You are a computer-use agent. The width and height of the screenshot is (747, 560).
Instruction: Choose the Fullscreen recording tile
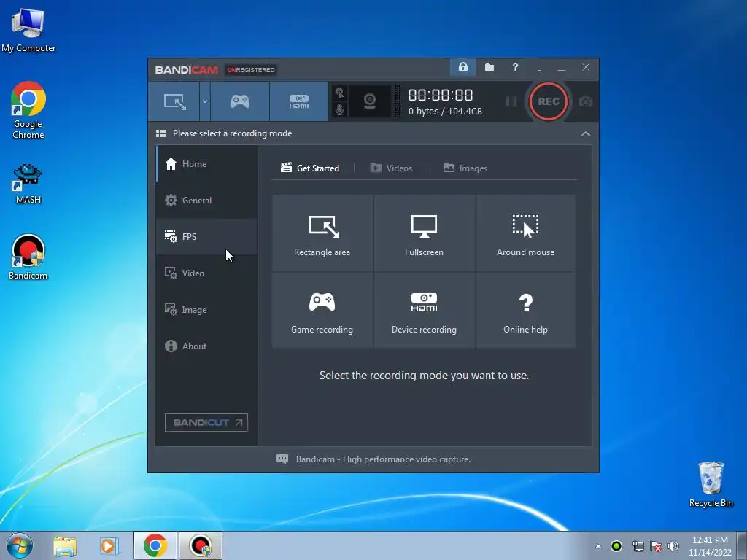[424, 233]
